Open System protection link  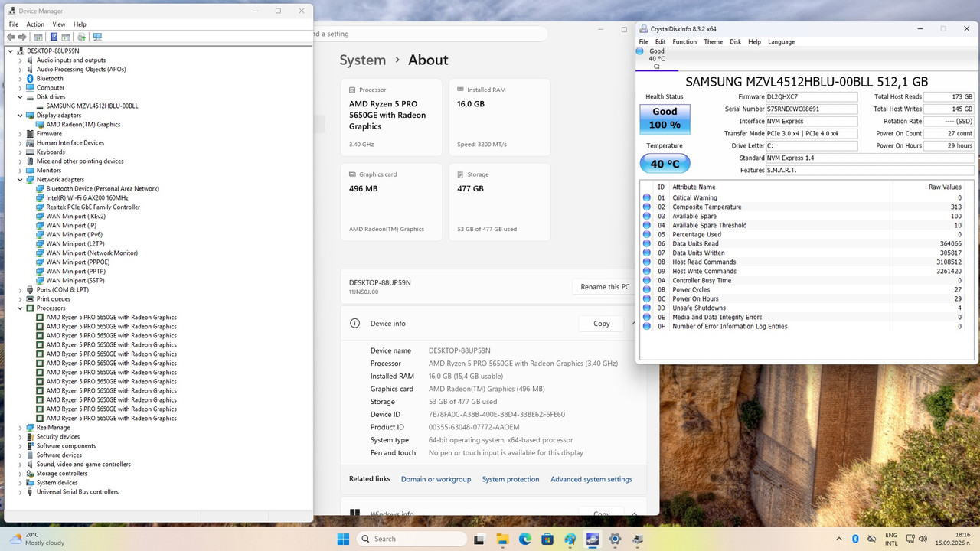(511, 479)
